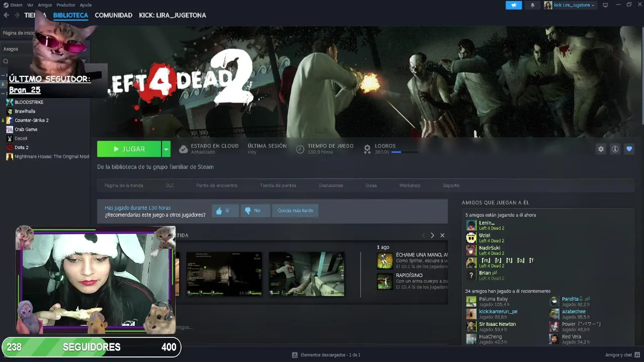The height and width of the screenshot is (362, 644).
Task: Open NadirSuki friend avatar
Action: click(471, 250)
